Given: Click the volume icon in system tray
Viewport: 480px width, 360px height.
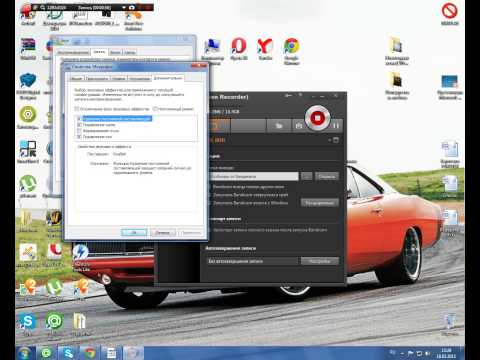Looking at the screenshot, I should point(427,353).
